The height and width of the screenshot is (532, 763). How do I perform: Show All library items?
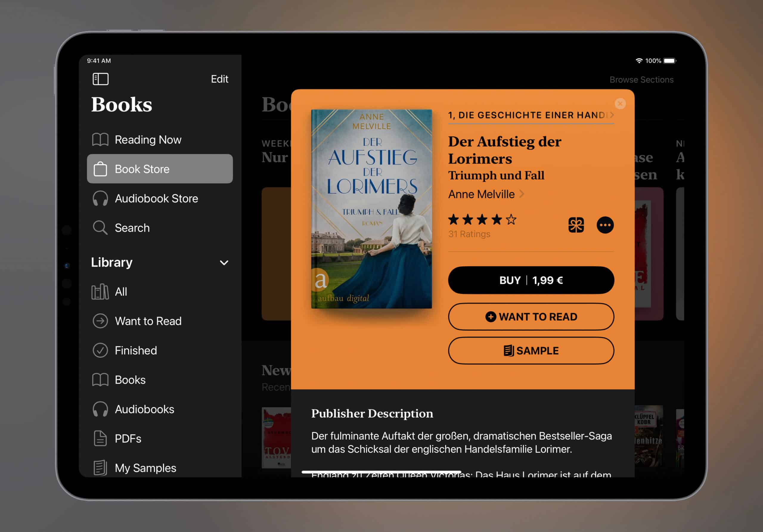click(x=160, y=292)
